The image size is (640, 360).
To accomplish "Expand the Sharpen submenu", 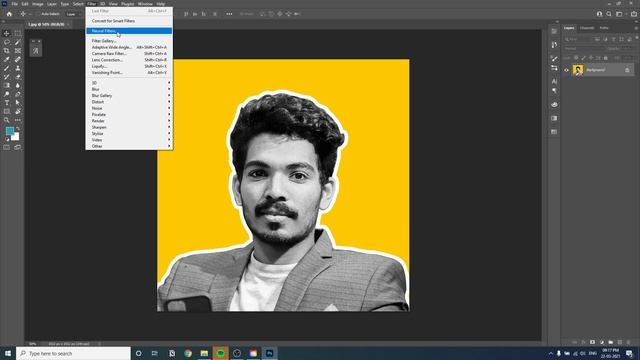I will pos(129,127).
